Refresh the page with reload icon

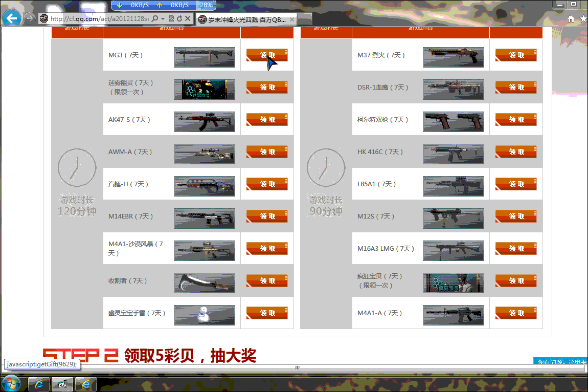click(x=179, y=18)
